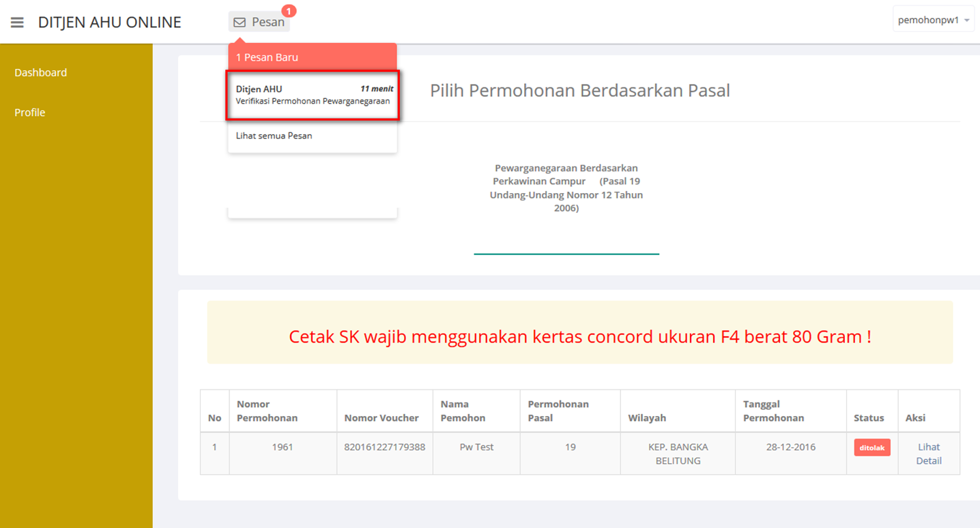Expand the pemohonpw1 user dropdown
980x528 pixels.
[x=933, y=20]
